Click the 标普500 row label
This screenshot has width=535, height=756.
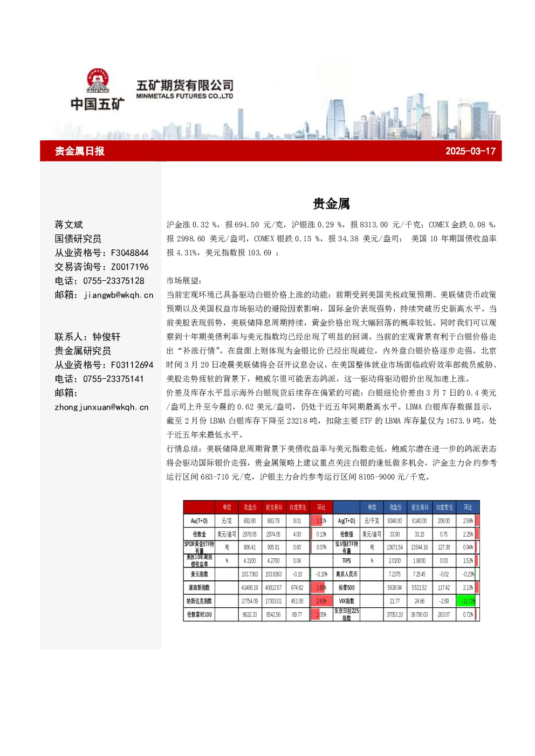tap(346, 588)
